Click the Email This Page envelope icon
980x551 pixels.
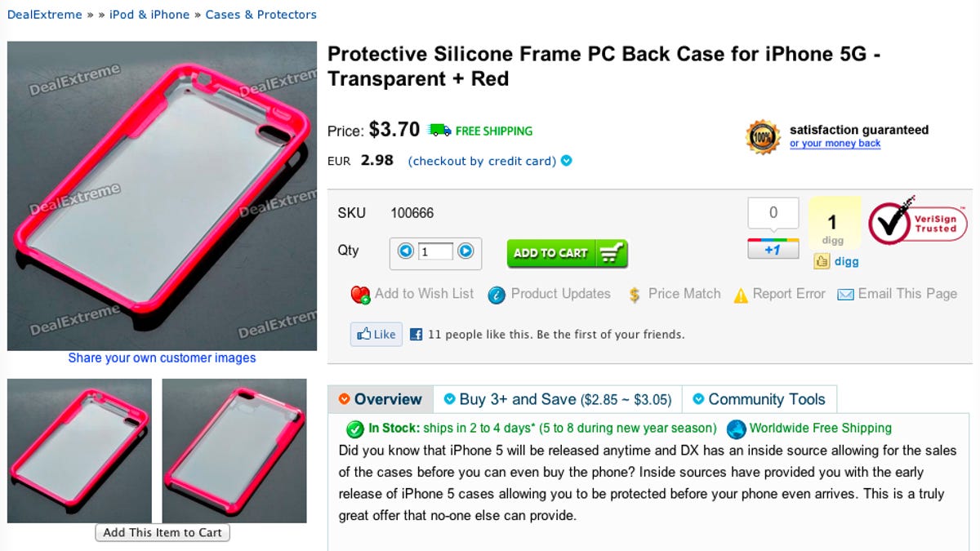pos(845,295)
